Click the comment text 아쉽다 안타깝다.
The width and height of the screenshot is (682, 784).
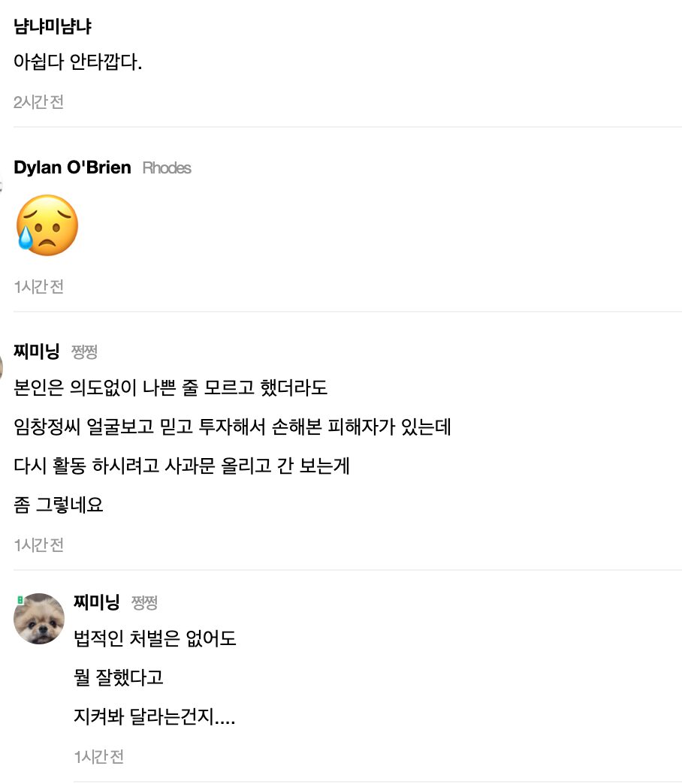coord(78,62)
